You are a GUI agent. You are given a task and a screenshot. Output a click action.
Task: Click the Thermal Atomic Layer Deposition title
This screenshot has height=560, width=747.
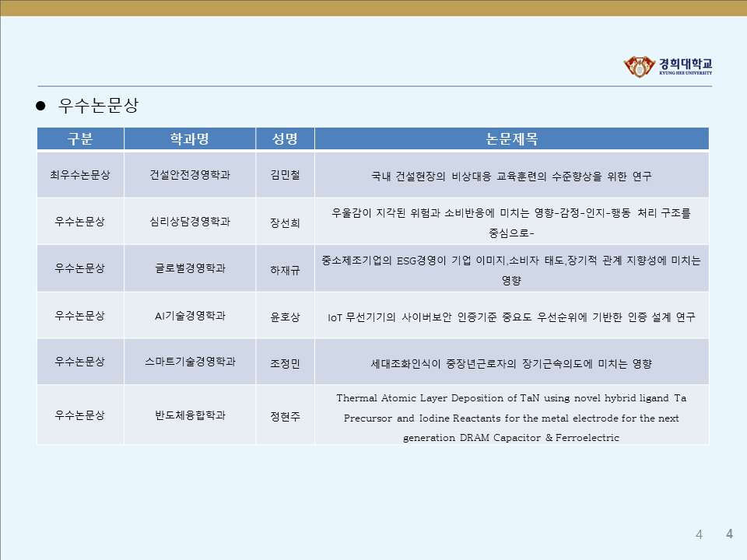(511, 418)
